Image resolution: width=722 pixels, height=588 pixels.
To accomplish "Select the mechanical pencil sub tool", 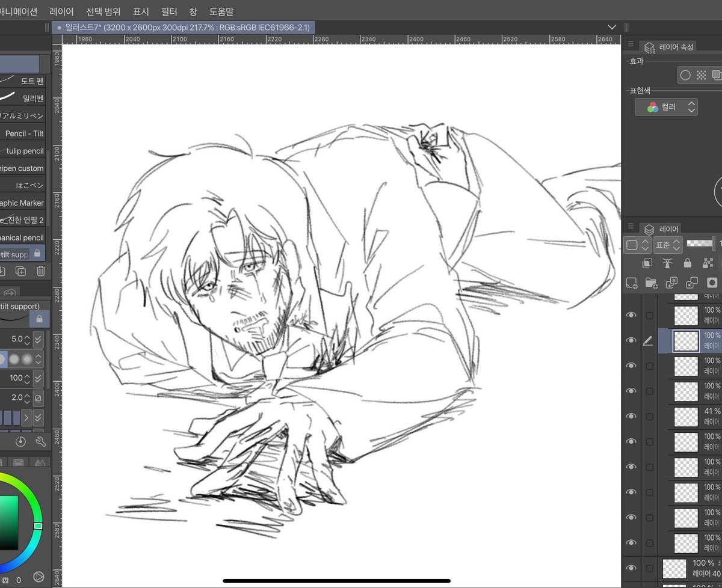I will 22,238.
